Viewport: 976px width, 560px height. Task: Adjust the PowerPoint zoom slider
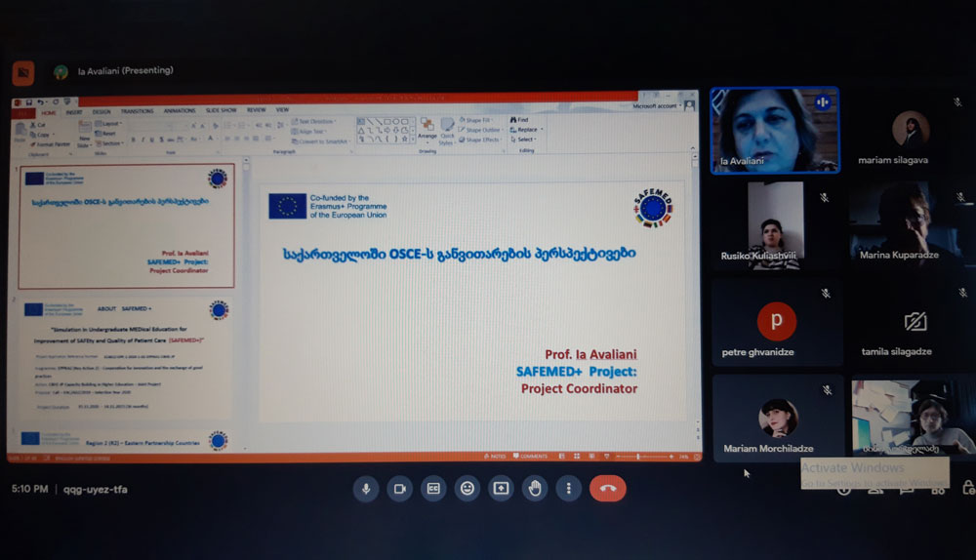pos(640,457)
